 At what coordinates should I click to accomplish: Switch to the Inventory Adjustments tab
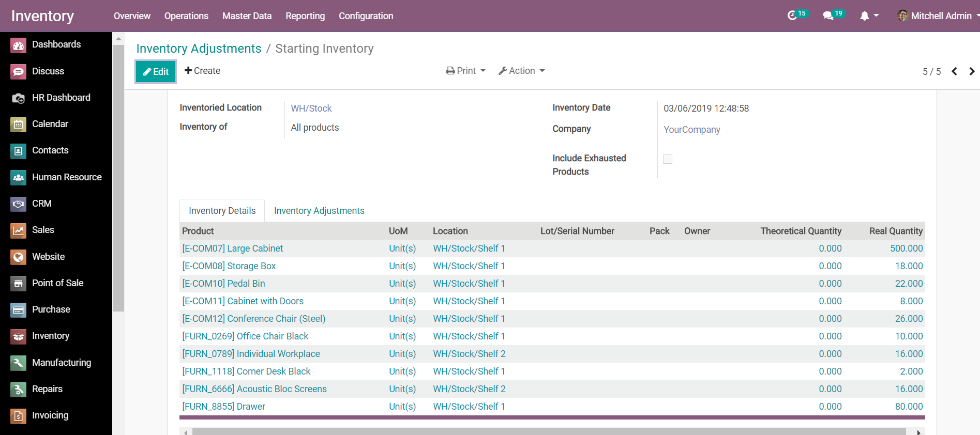tap(319, 211)
